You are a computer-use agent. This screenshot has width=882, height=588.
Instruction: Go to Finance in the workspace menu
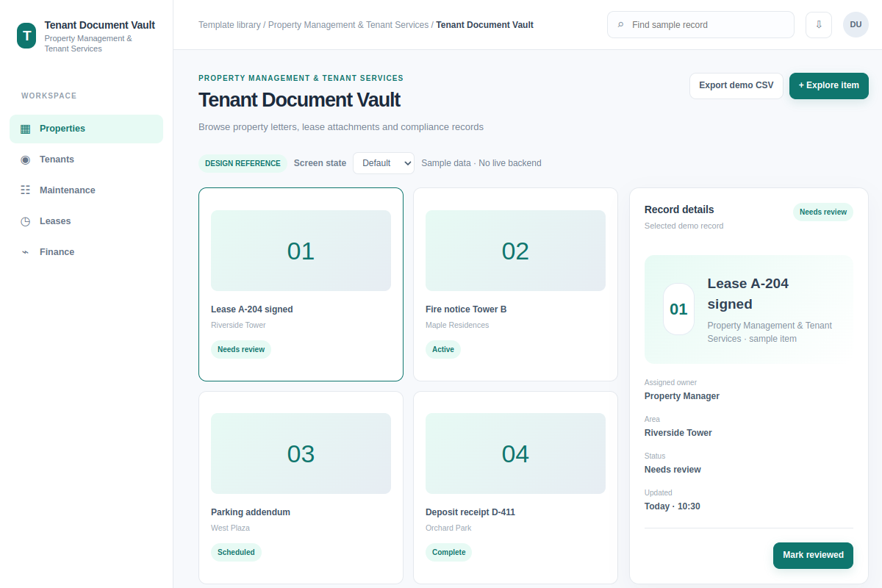coord(86,252)
